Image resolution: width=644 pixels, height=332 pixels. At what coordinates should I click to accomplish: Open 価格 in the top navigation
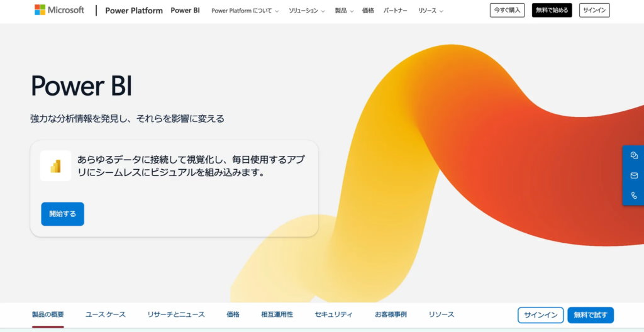pos(368,11)
